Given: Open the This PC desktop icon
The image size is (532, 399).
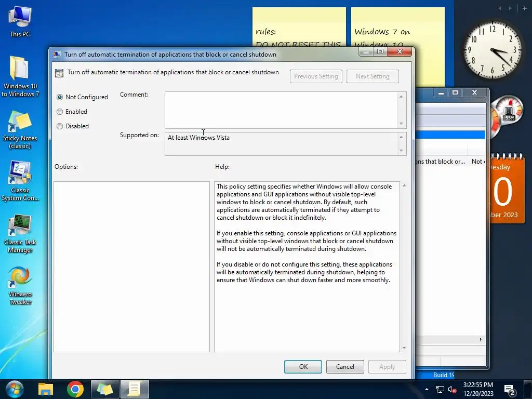Looking at the screenshot, I should pos(20,22).
